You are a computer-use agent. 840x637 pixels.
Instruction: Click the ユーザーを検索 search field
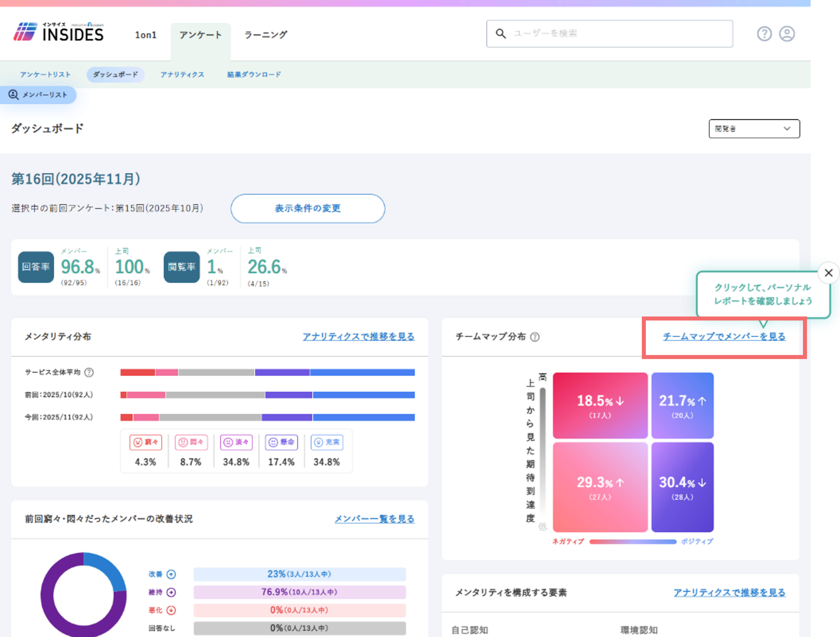(x=610, y=33)
